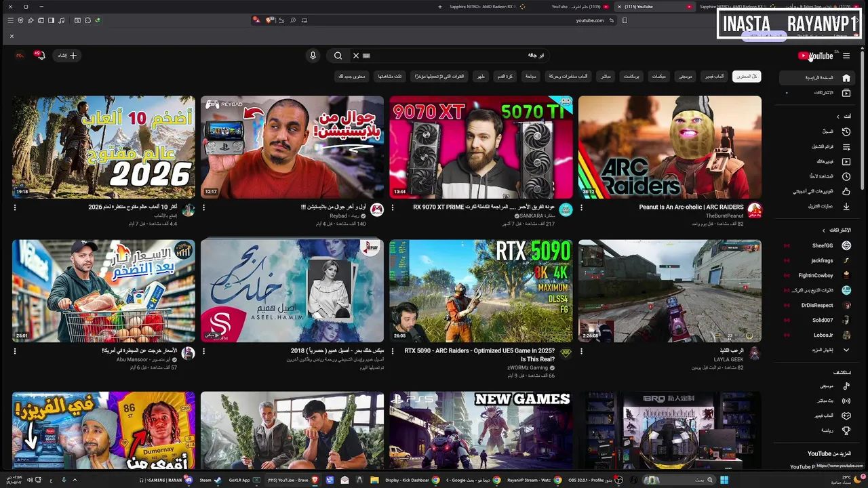This screenshot has width=868, height=488.
Task: Select the active (1115) YouTube browser tab
Action: [654, 7]
